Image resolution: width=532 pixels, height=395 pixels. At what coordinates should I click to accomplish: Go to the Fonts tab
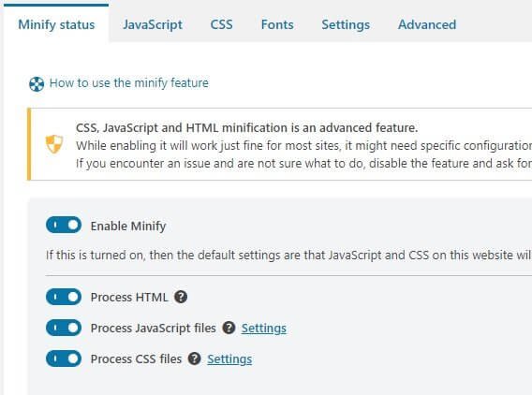[x=277, y=24]
